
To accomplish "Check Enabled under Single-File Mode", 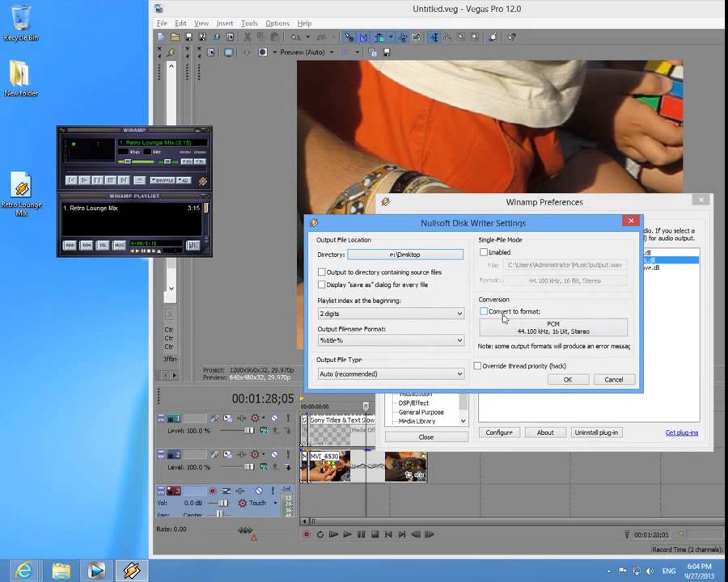I will 484,252.
